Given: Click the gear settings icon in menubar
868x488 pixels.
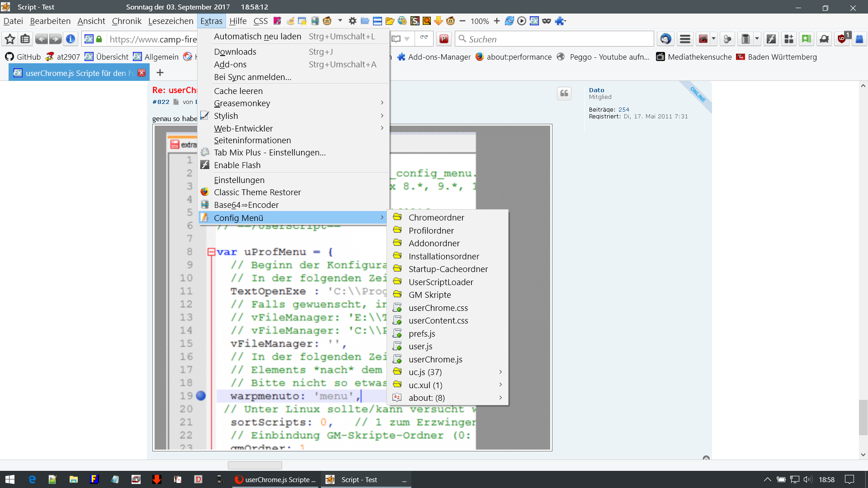Looking at the screenshot, I should [x=353, y=21].
